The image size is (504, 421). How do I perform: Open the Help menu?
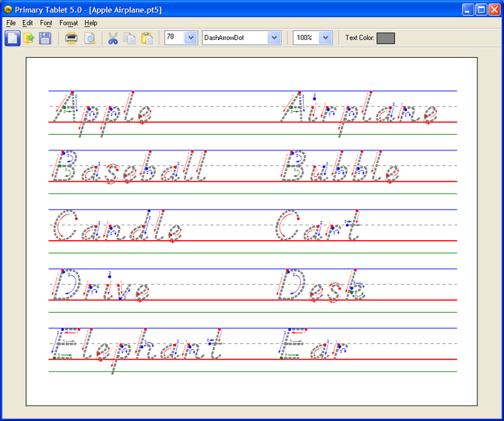(90, 23)
